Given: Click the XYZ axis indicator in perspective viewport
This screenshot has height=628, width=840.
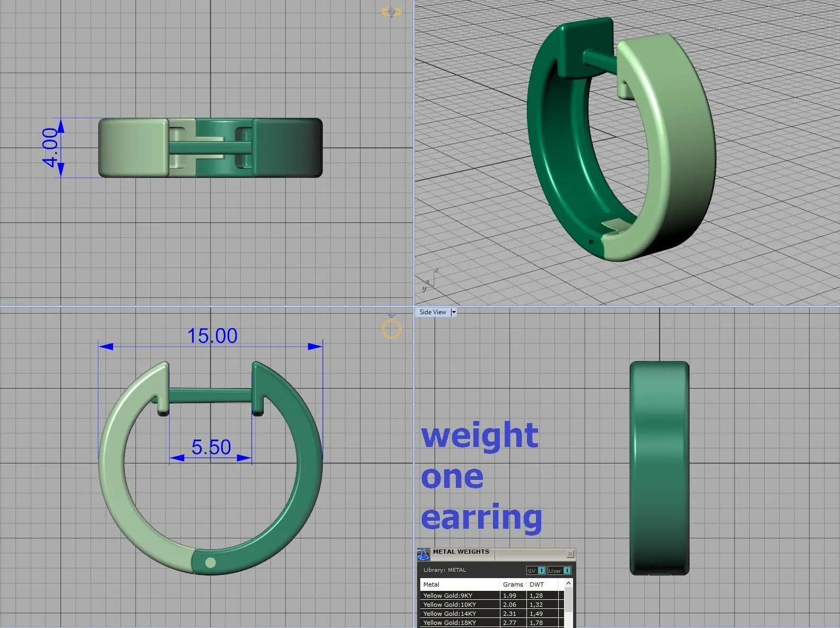Looking at the screenshot, I should pyautogui.click(x=429, y=281).
